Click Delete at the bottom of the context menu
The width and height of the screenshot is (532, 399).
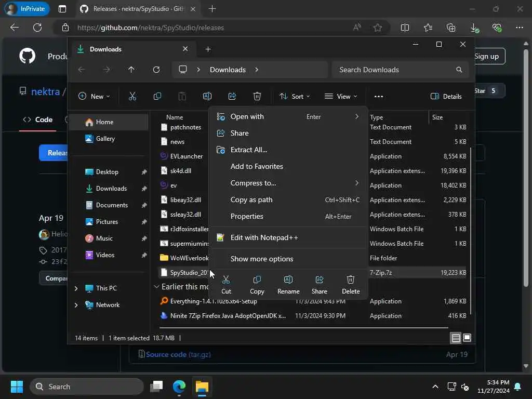click(x=351, y=285)
